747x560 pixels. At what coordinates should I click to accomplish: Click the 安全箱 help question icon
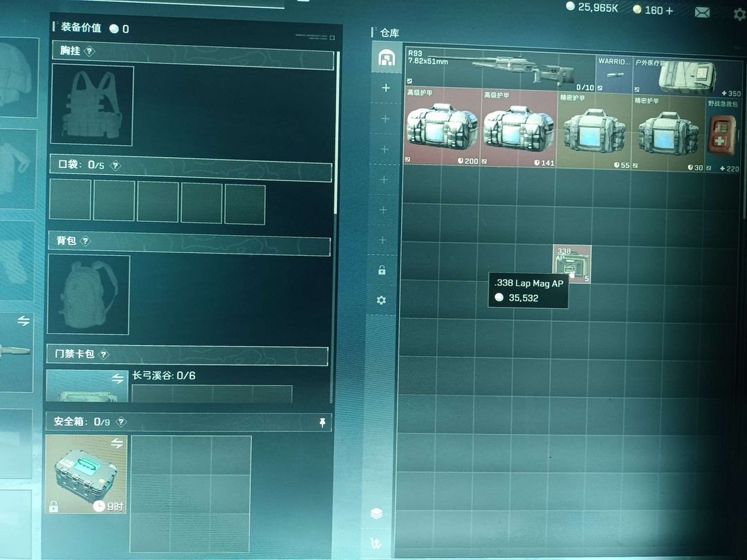tap(122, 422)
